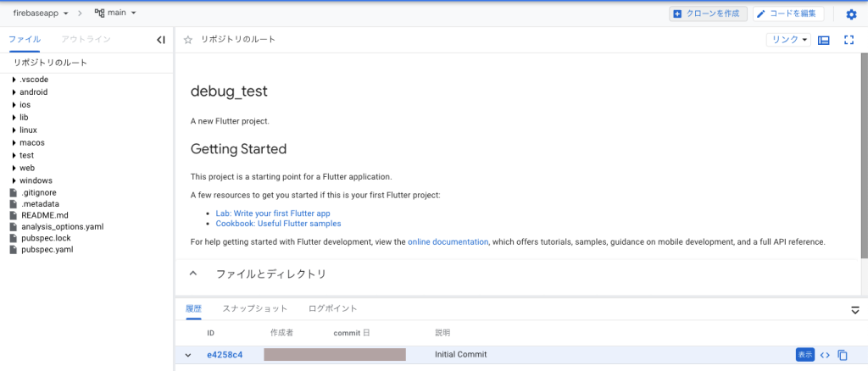The image size is (868, 371).
Task: Open the リンク dropdown menu
Action: [788, 40]
